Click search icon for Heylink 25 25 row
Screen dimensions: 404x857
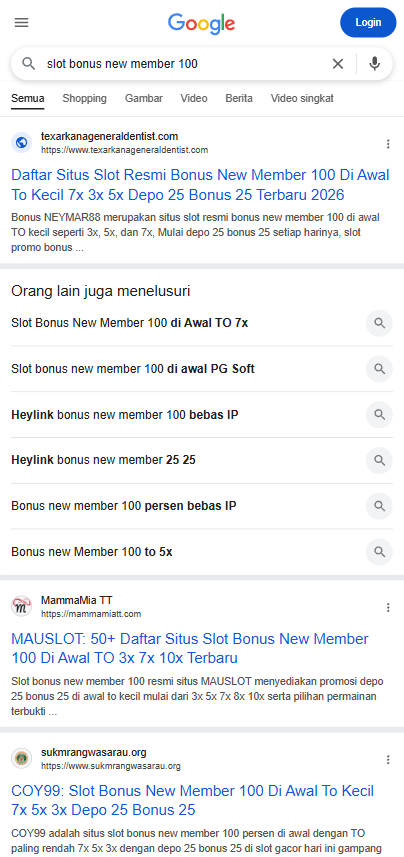379,460
